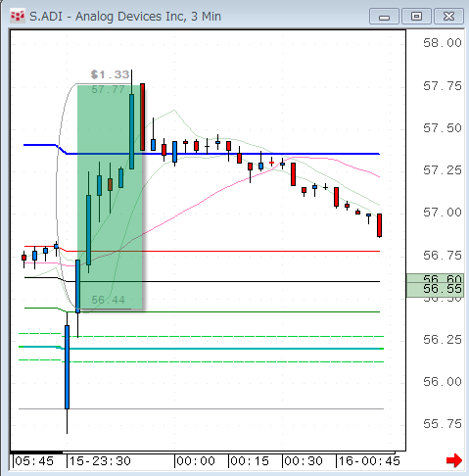Viewport: 469px width, 476px height.
Task: Click the 15-23:30 time axis label
Action: (100, 461)
